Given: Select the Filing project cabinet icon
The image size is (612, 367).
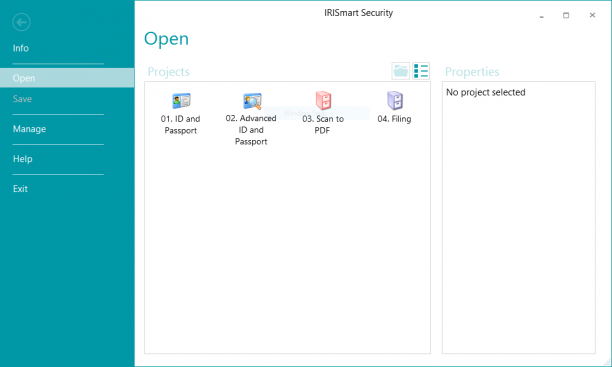Looking at the screenshot, I should [395, 100].
